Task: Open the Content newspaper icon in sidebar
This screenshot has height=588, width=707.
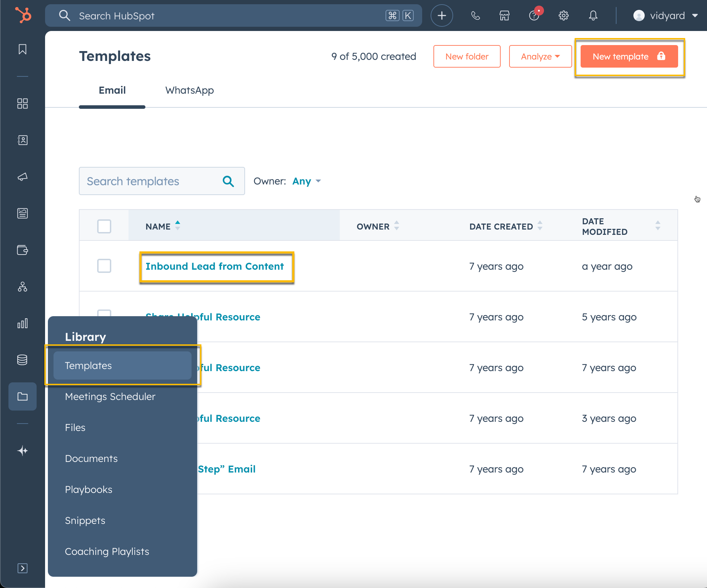Action: 23,213
